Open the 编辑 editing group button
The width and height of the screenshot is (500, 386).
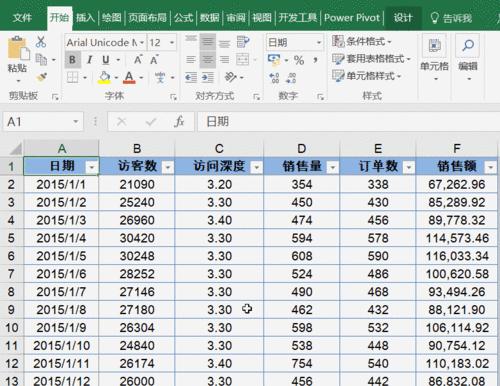(468, 58)
